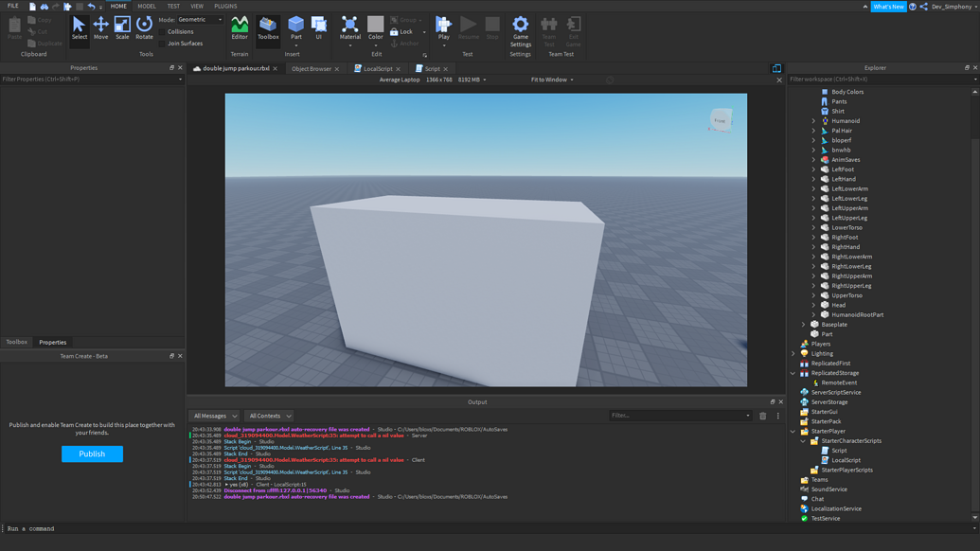Activate the Rotate tool
980x551 pixels.
click(x=144, y=28)
